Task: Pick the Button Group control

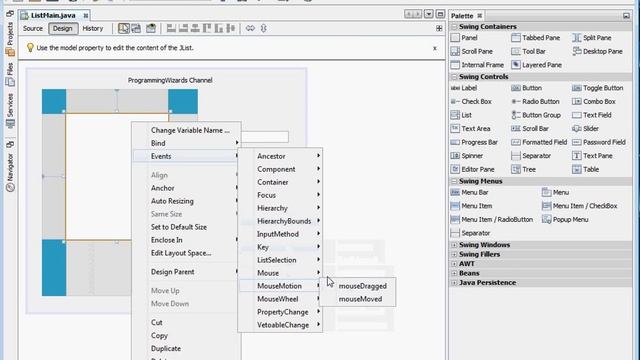Action: 536,115
